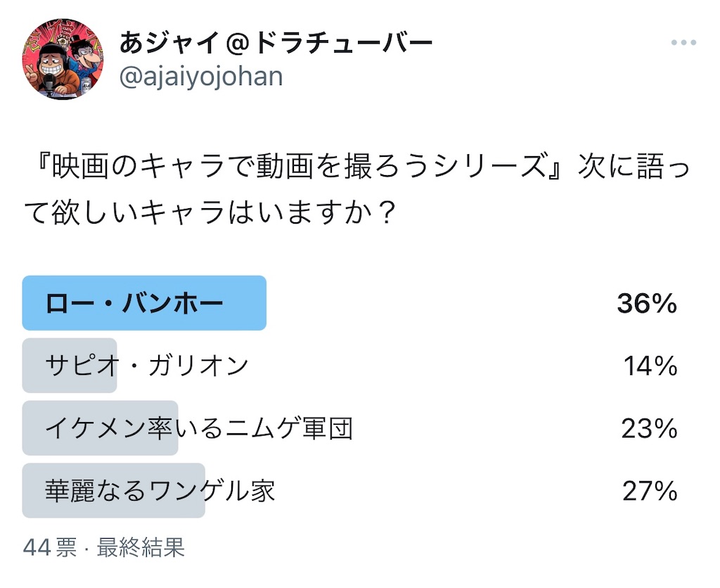
Task: Click the tweet question text body
Action: click(x=356, y=189)
